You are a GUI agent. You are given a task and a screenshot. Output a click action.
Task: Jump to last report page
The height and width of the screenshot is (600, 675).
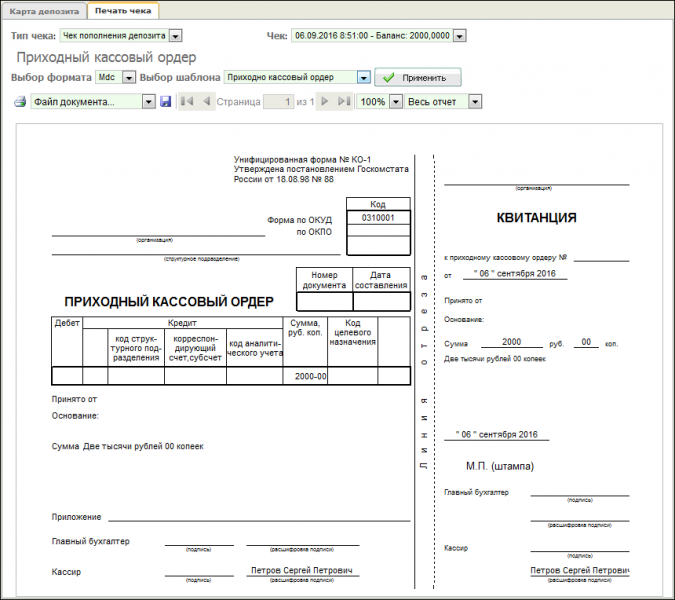pyautogui.click(x=344, y=102)
